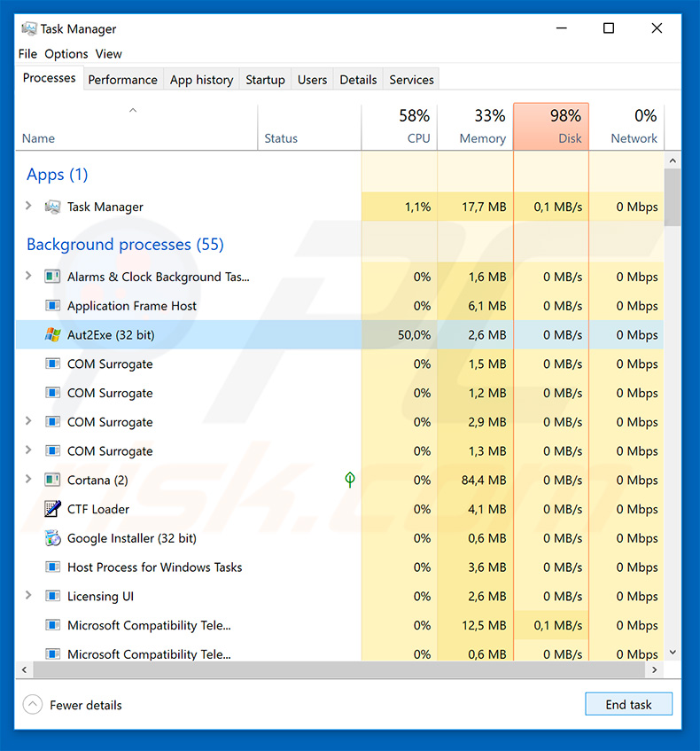Select the CTF Loader process row

pyautogui.click(x=340, y=509)
